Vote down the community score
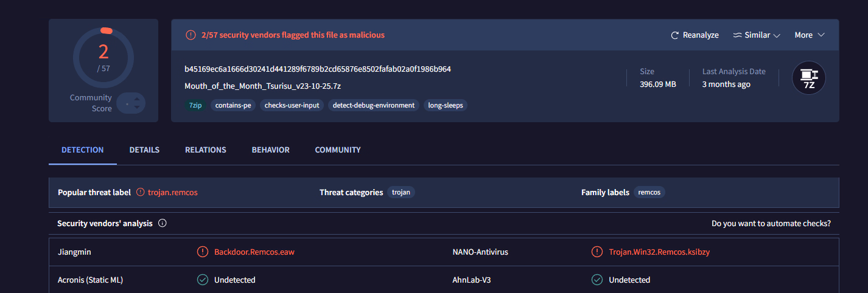This screenshot has height=293, width=868. tap(136, 108)
